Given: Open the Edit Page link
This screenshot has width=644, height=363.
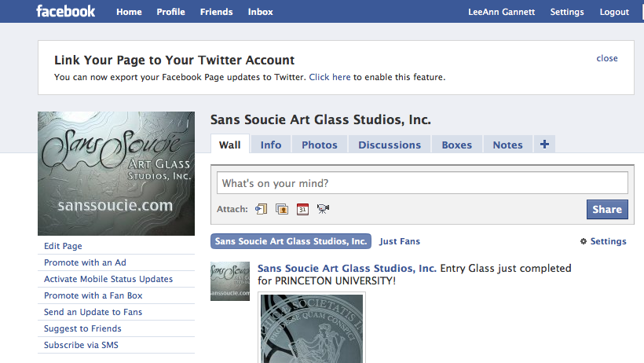Looking at the screenshot, I should click(63, 246).
